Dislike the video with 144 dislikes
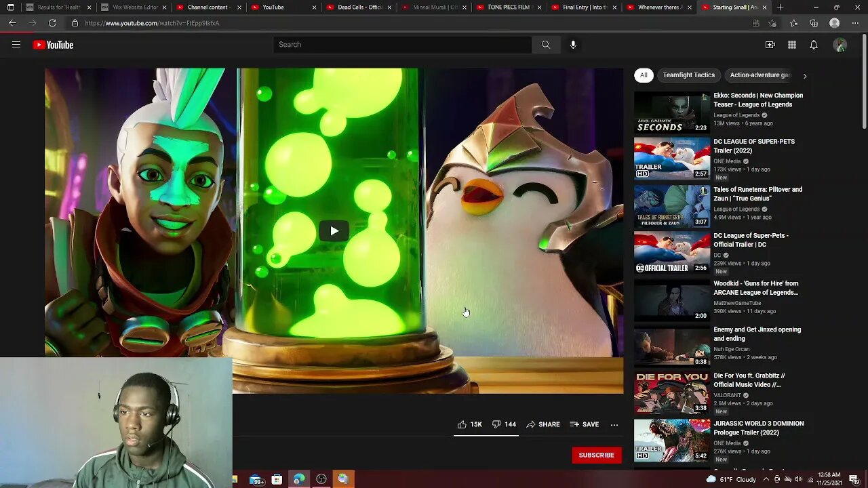 pyautogui.click(x=504, y=424)
